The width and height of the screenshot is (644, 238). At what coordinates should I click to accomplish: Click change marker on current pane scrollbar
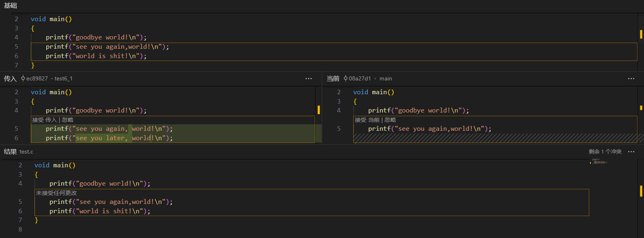point(641,108)
